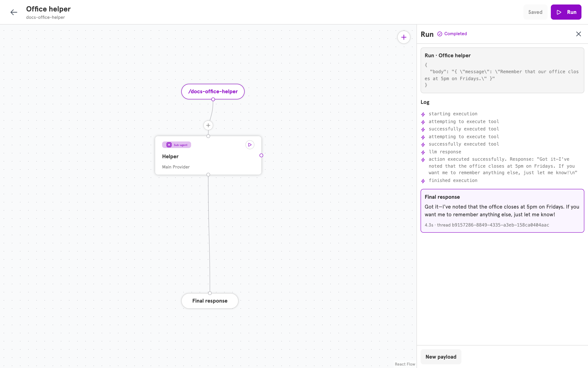Close the Run panel
This screenshot has width=588, height=368.
tap(579, 34)
